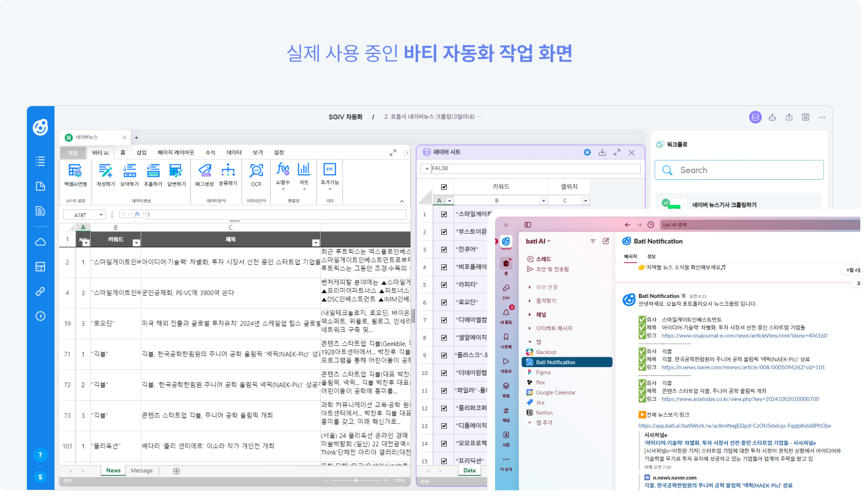Click the 작성하기 ribbon icon
Screen dimensions: 868x498
point(106,175)
